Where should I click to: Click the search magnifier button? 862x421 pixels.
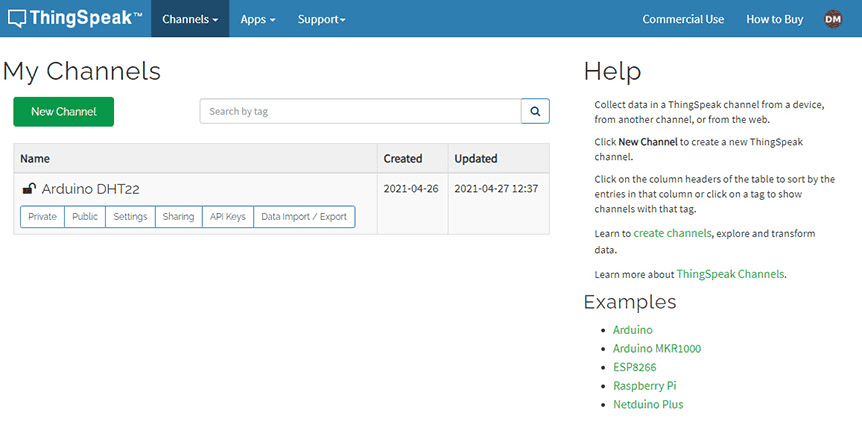point(535,111)
